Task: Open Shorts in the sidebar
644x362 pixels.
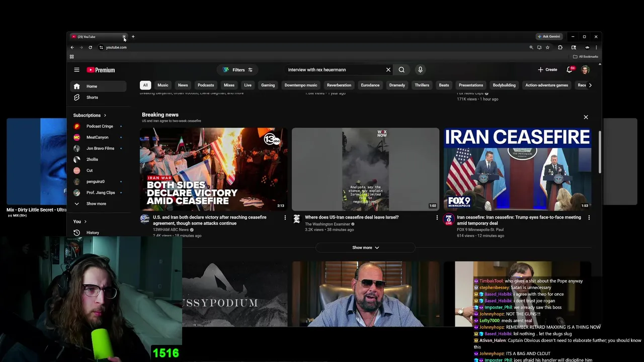Action: pos(97,98)
